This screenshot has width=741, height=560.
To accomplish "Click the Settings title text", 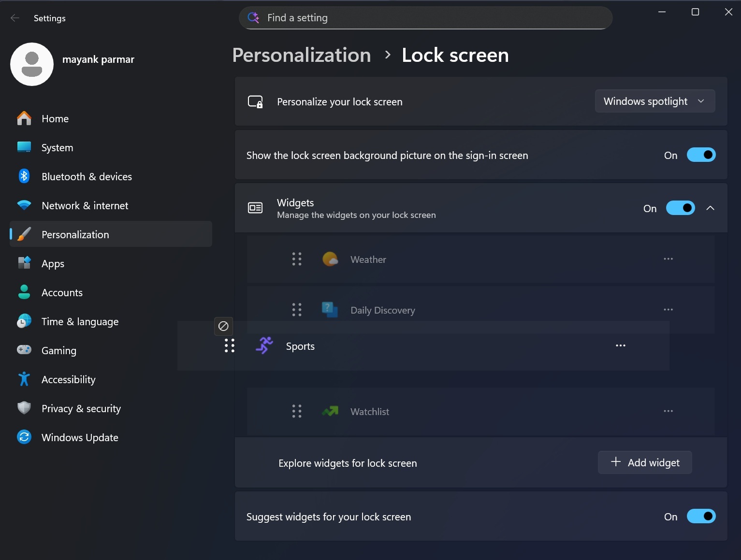I will (x=50, y=18).
